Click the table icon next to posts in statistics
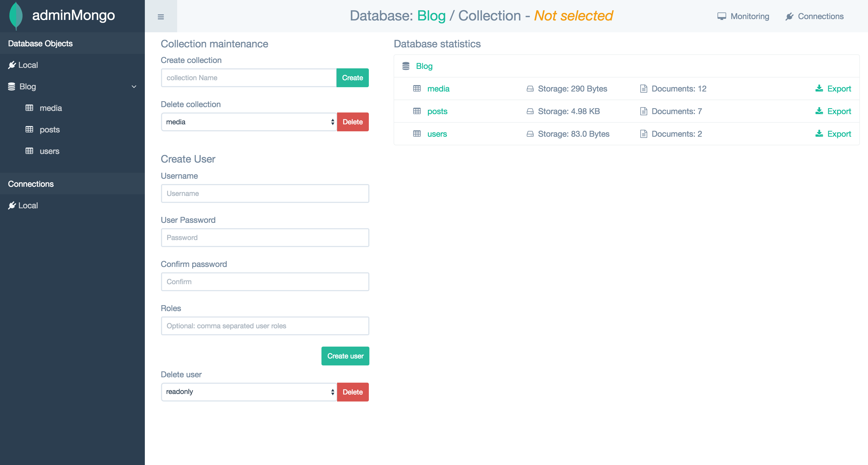This screenshot has width=868, height=465. click(417, 111)
